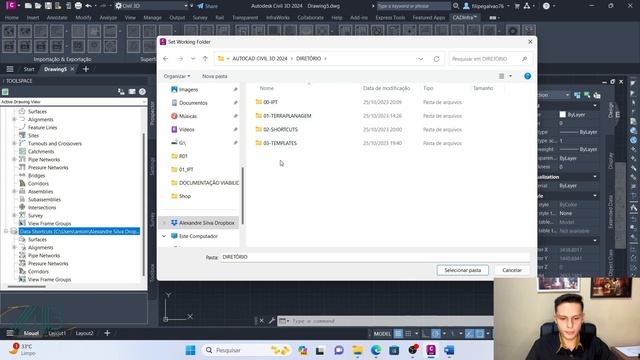Screen dimensions: 640x360
Task: Open the dialog help question-mark icon
Action: 527,76
